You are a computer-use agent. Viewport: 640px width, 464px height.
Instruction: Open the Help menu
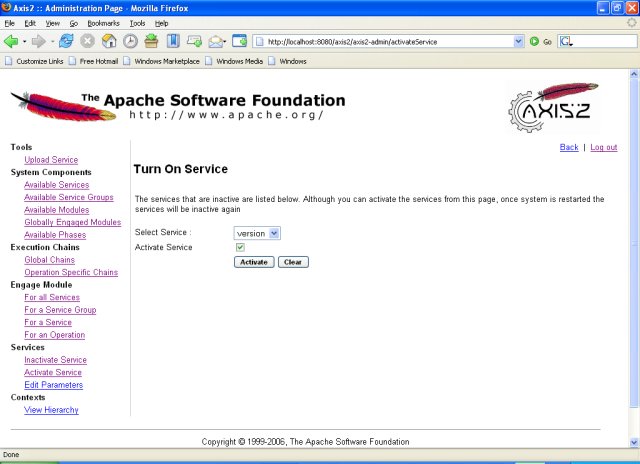[161, 23]
